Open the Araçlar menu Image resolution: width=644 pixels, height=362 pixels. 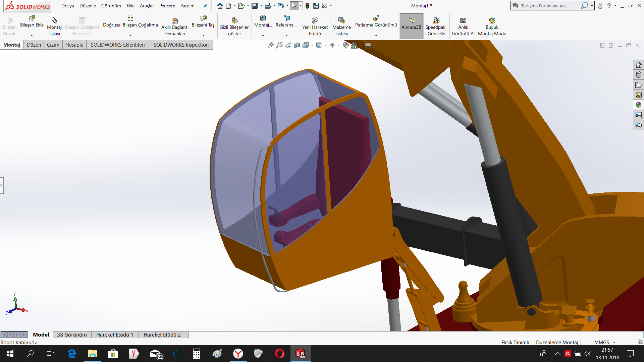click(147, 6)
